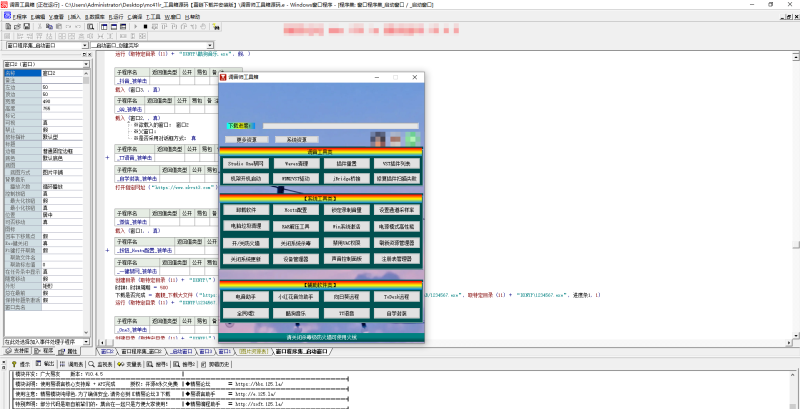Switch to the [图片资源表] document tab
The height and width of the screenshot is (409, 800).
(x=254, y=352)
